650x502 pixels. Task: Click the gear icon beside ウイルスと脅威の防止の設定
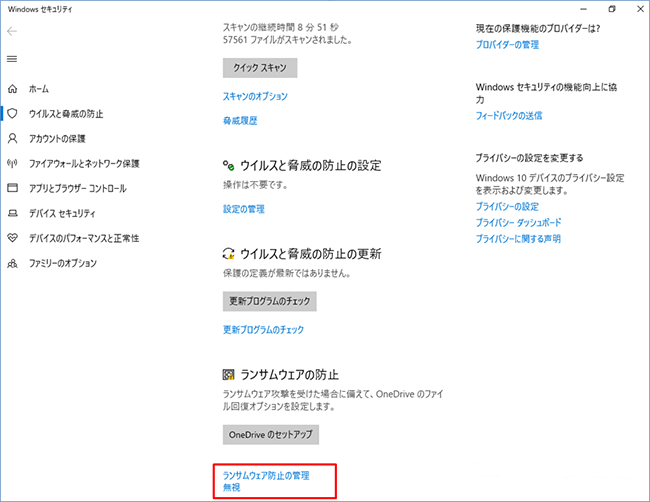[228, 165]
